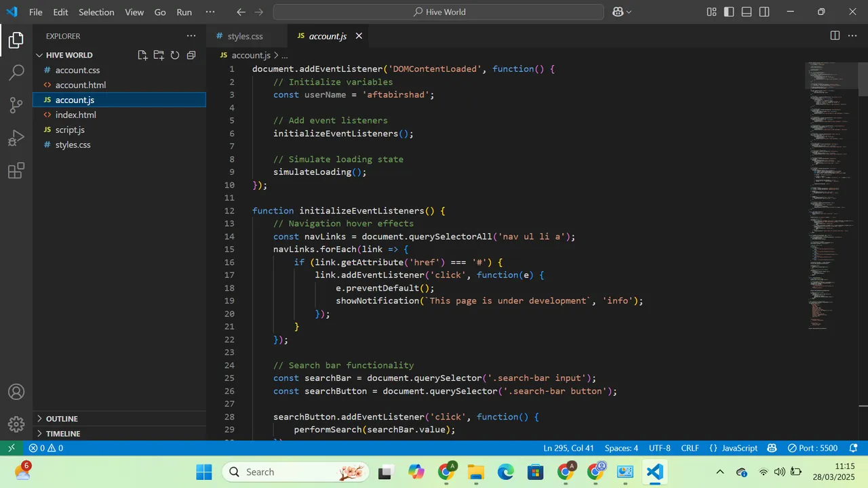868x488 pixels.
Task: Collapse all folders in Explorer
Action: (191, 55)
